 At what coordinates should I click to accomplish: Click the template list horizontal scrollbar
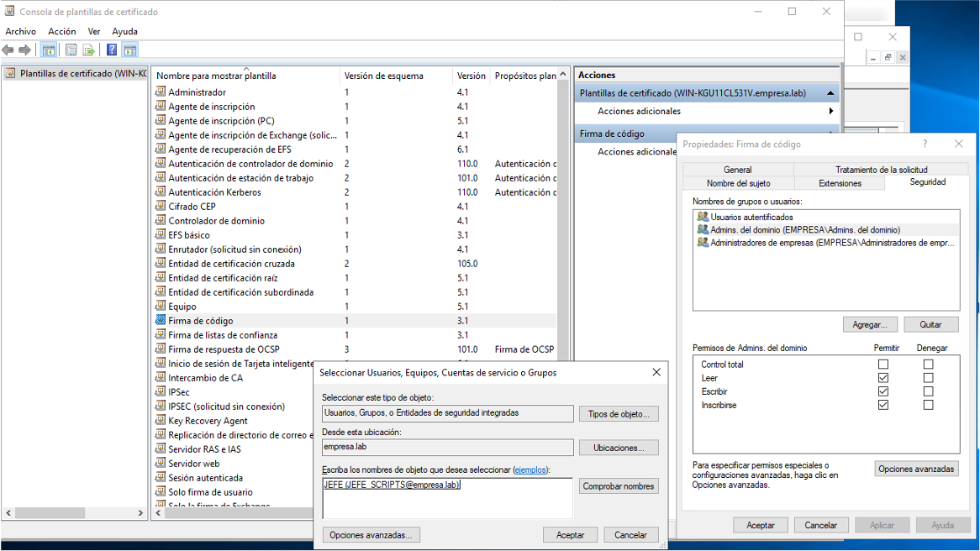point(353,513)
